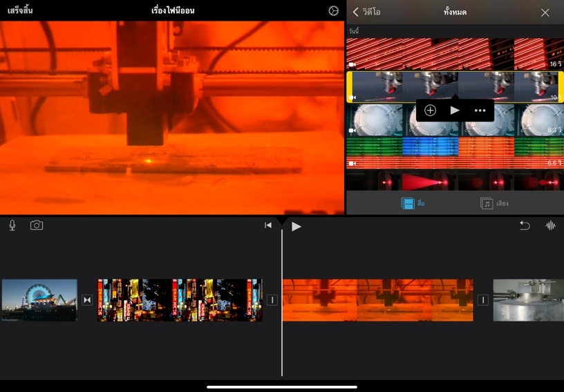Viewport: 564px width, 392px height.
Task: Tap the microphone voiceover icon
Action: 12,225
